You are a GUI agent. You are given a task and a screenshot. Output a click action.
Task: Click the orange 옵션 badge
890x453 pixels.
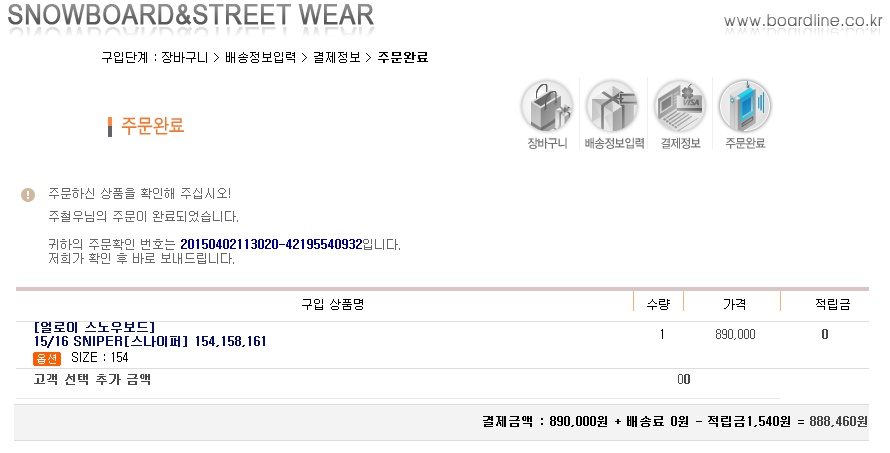(x=47, y=358)
